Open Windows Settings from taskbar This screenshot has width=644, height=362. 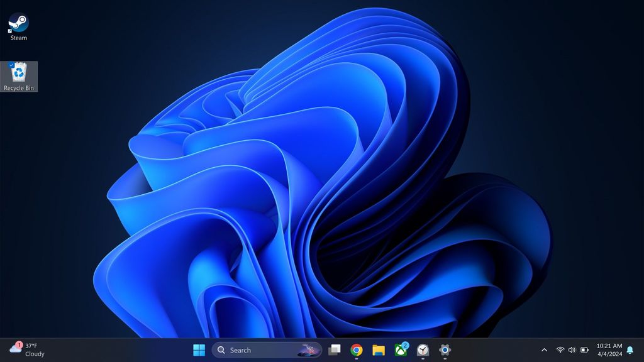click(445, 350)
